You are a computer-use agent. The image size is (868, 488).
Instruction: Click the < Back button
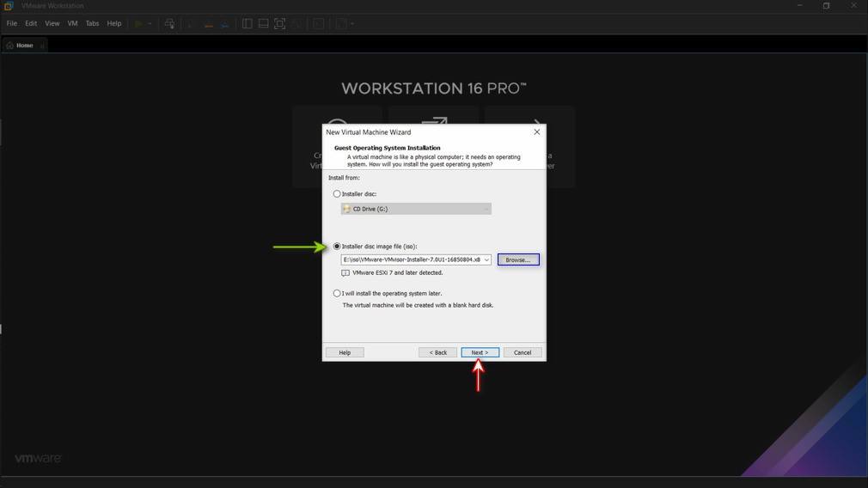coord(437,352)
